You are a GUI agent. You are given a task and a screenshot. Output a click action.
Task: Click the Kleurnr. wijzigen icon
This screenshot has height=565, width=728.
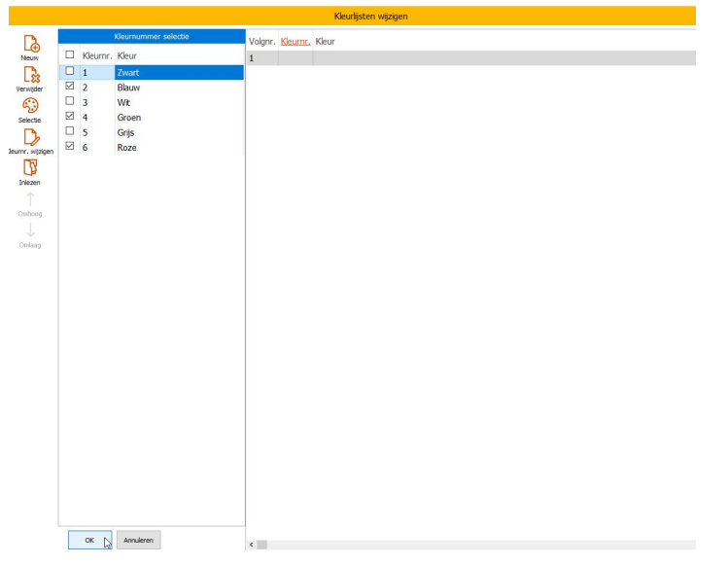tap(30, 136)
